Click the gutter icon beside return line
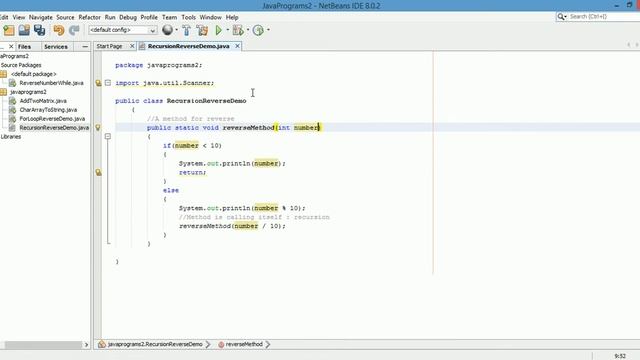This screenshot has width=640, height=360. coord(98,172)
